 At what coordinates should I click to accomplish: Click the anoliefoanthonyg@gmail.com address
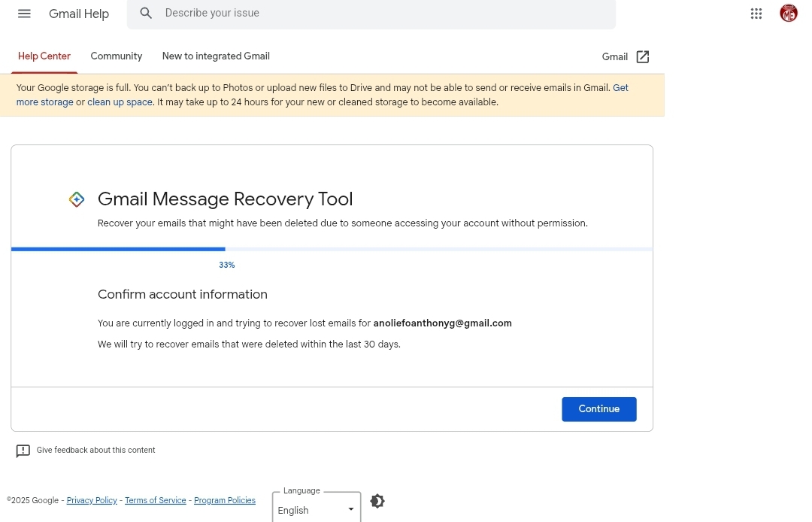click(x=442, y=323)
